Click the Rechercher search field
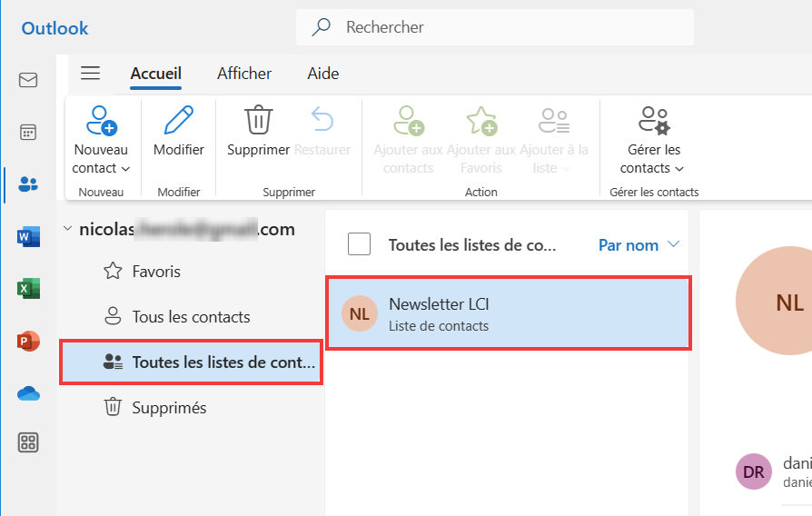Screen dimensions: 812x516 (494, 27)
